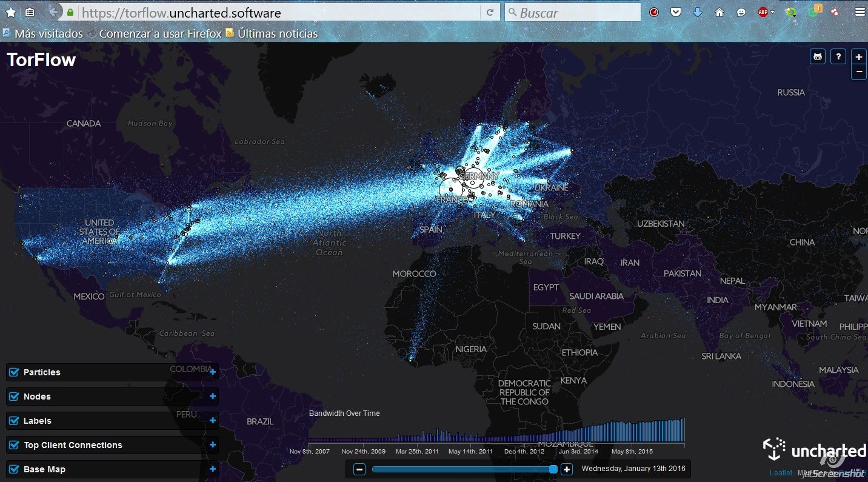Open the bookmarks list icon
Image resolution: width=868 pixels, height=482 pixels.
click(x=30, y=12)
